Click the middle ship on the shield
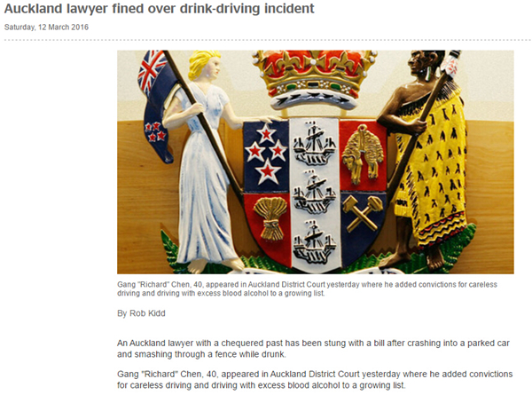Viewport: 532px width, 395px height. pos(314,193)
